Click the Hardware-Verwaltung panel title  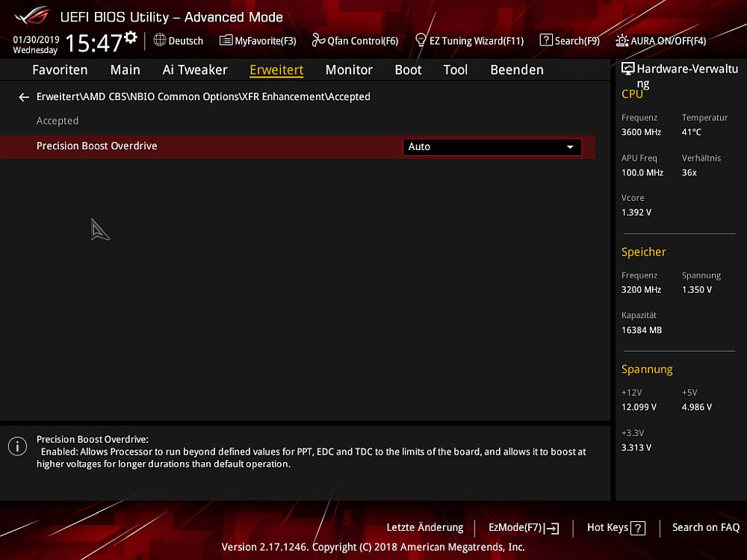tap(687, 75)
